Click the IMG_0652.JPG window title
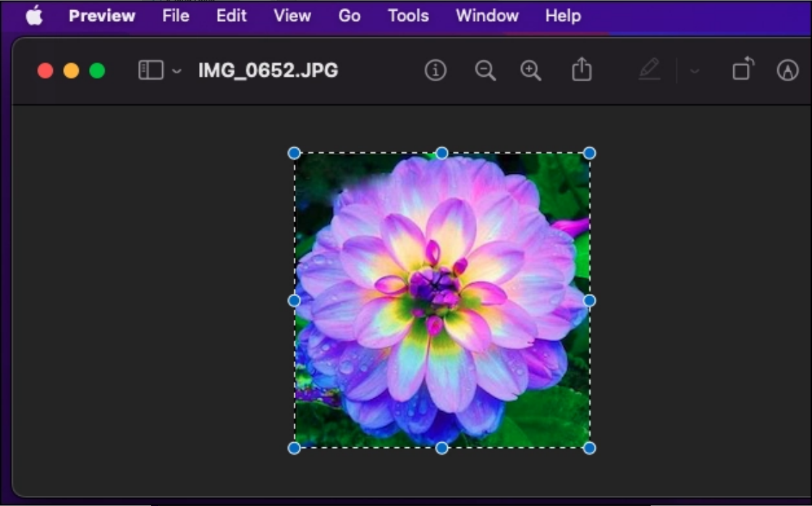Image resolution: width=812 pixels, height=506 pixels. click(268, 70)
